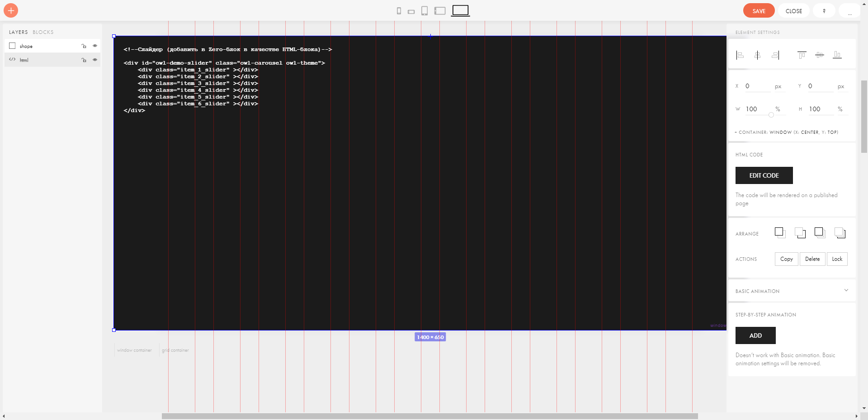Screen dimensions: 868x420
Task: Select the shape layer row
Action: click(52, 46)
